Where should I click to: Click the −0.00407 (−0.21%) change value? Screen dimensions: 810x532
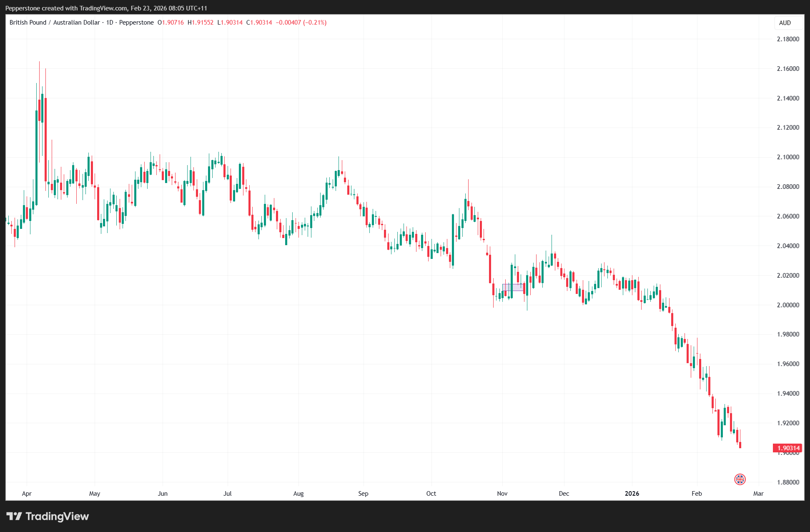pyautogui.click(x=301, y=23)
